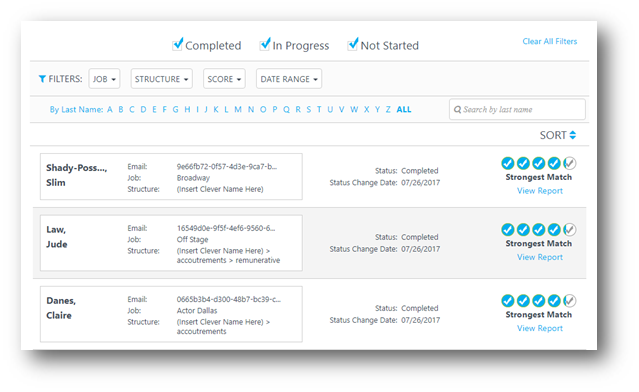Open the JOB filter dropdown
This screenshot has height=392, width=639.
pos(104,79)
